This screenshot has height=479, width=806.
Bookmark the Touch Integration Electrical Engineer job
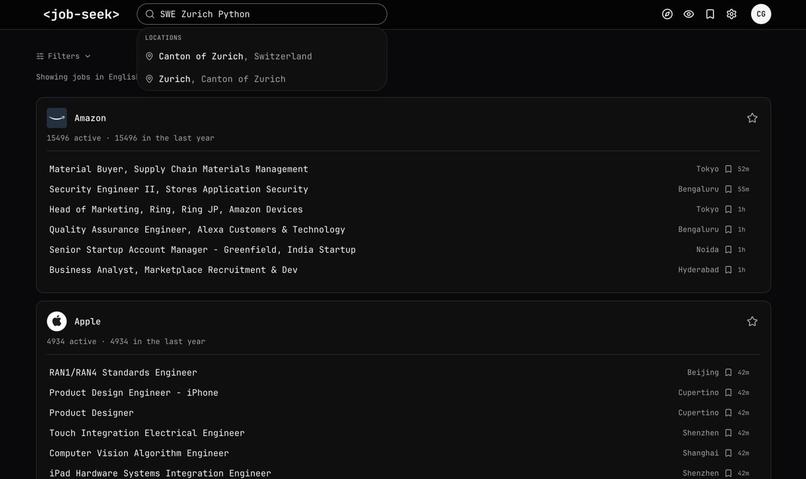(x=728, y=433)
